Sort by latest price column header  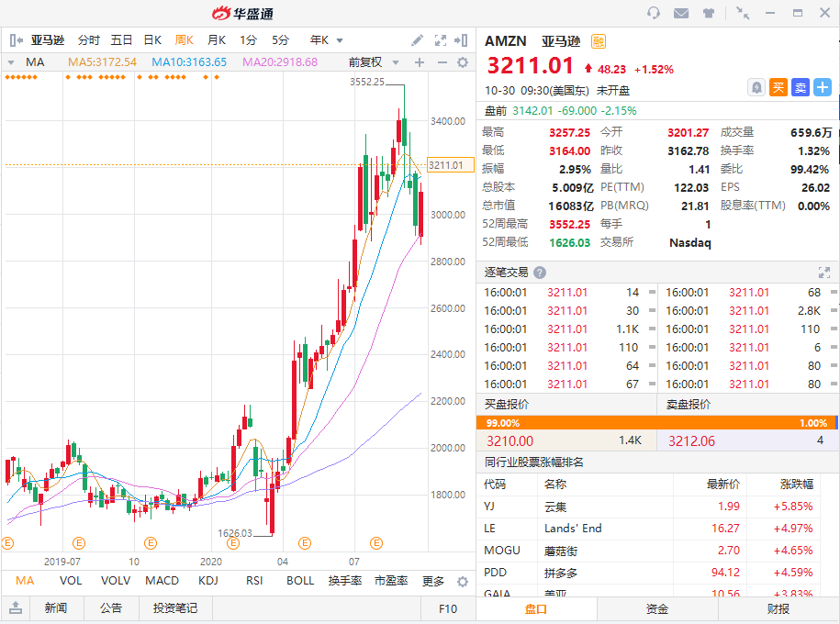(x=723, y=485)
